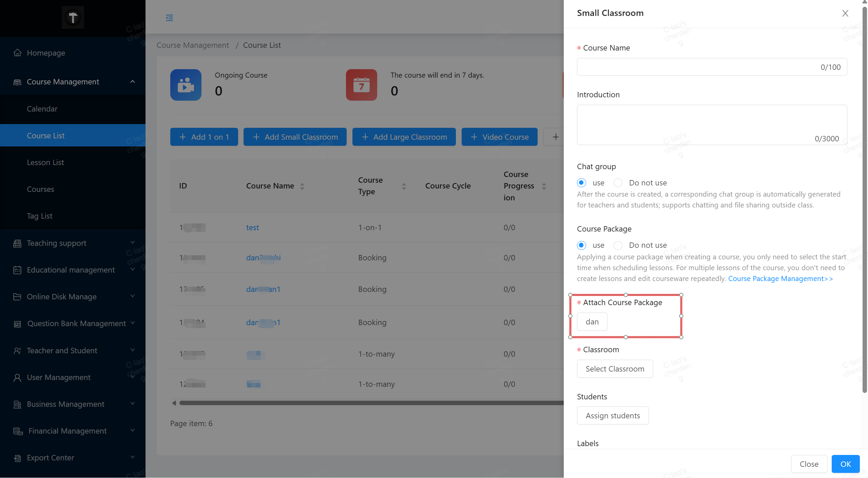Select 'use' radio under Chat group
The height and width of the screenshot is (478, 868).
coord(581,183)
